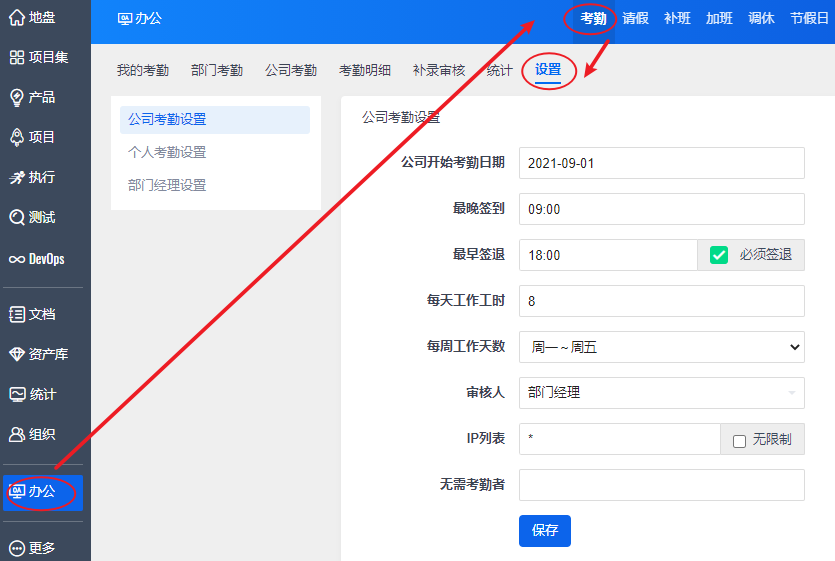
Task: Open the 部门经理设置 side option
Action: point(167,185)
